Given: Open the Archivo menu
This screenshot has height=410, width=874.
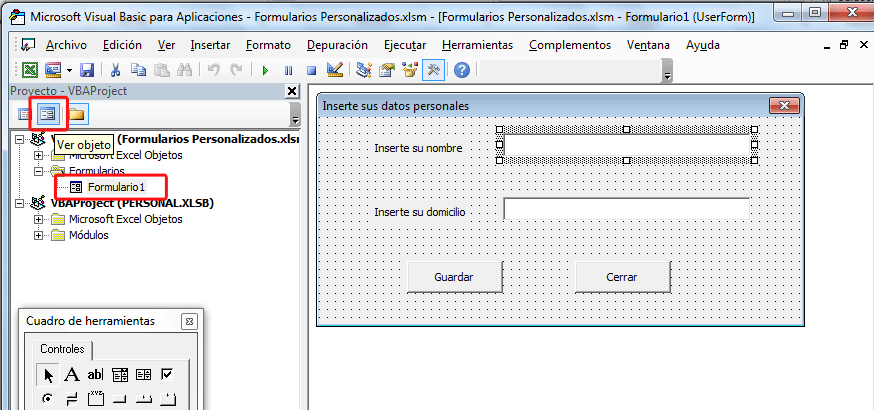Looking at the screenshot, I should tap(66, 45).
